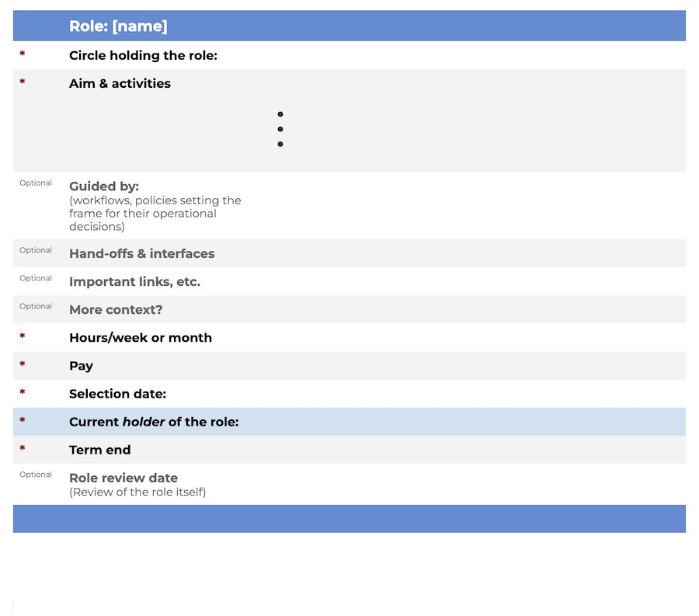Click the Optional tag beside 'Important links, etc.'
The width and height of the screenshot is (699, 616).
coord(36,278)
